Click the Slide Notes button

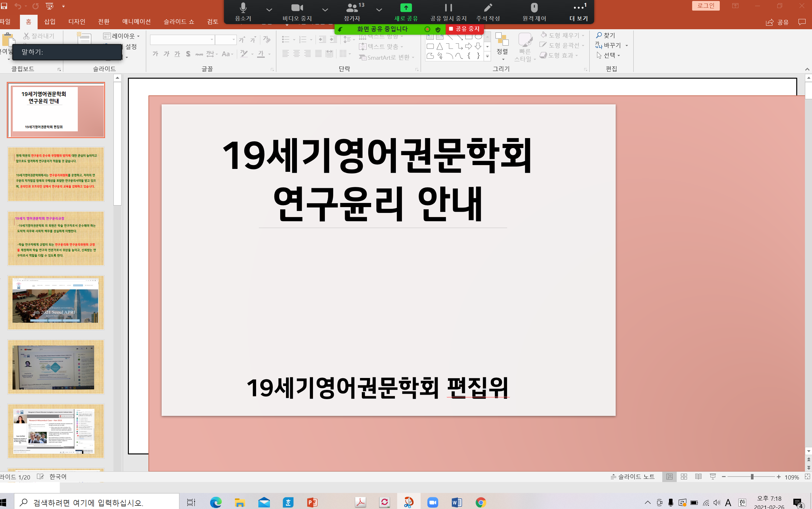click(632, 477)
